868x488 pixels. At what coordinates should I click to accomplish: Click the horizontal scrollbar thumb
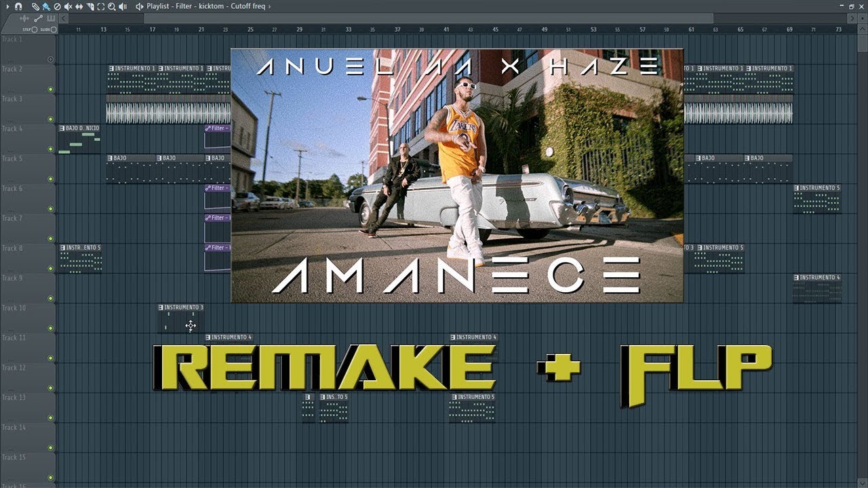coord(429,18)
